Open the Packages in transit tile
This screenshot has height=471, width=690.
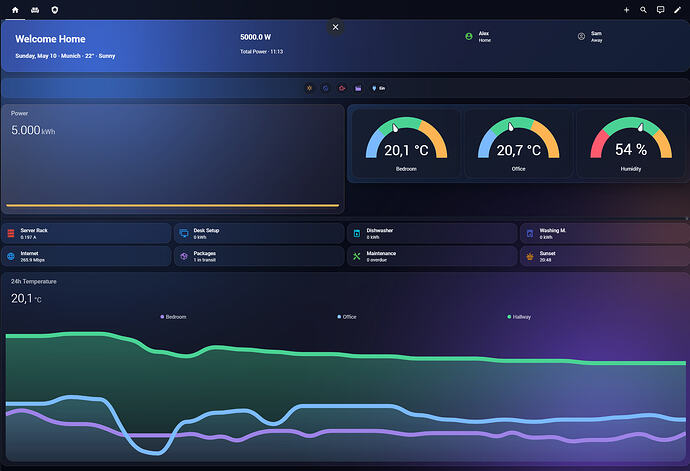coord(259,256)
